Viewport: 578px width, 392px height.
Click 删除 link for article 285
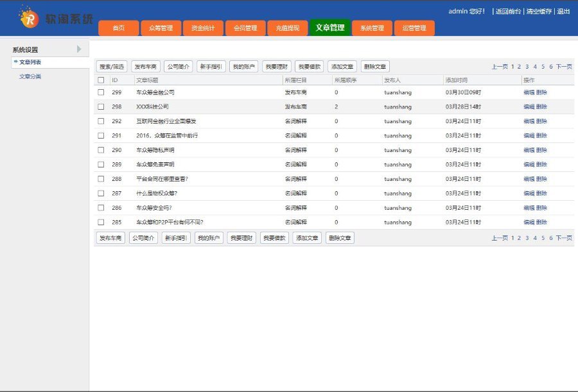pyautogui.click(x=541, y=222)
